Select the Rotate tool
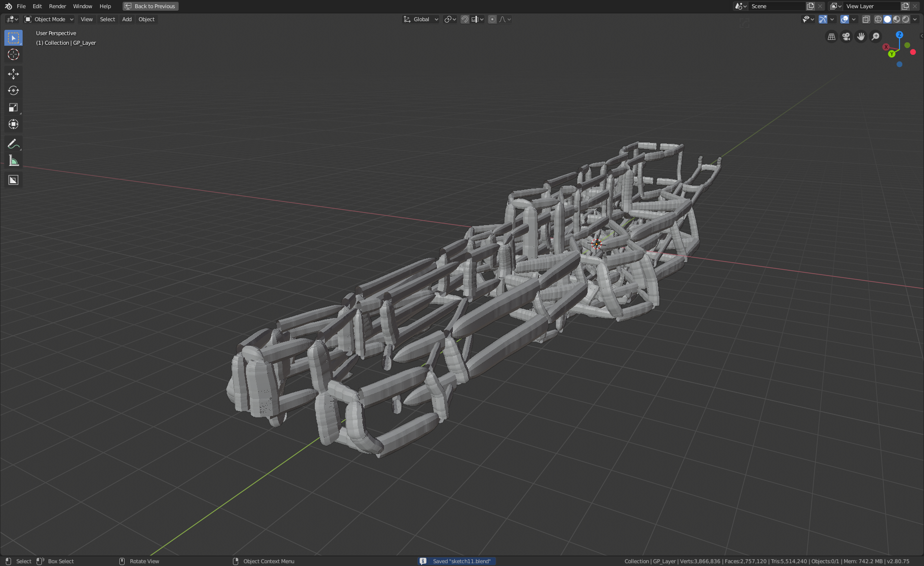This screenshot has width=924, height=566. point(13,90)
